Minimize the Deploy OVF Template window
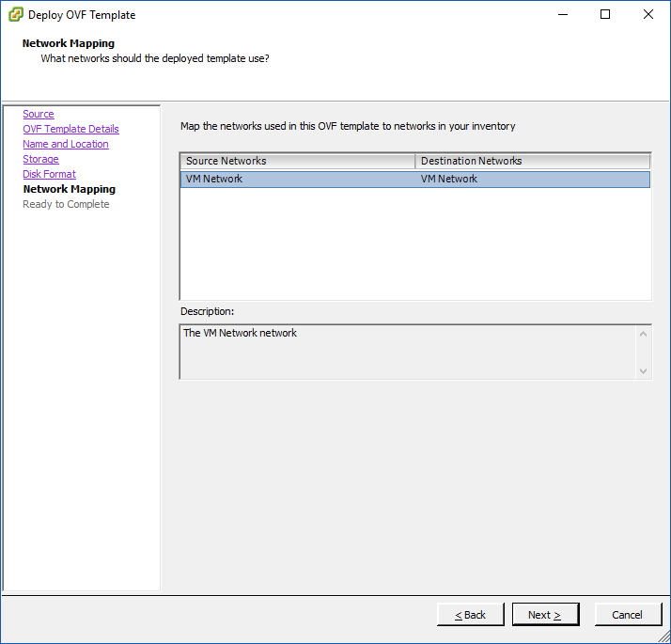The width and height of the screenshot is (671, 644). click(x=562, y=14)
